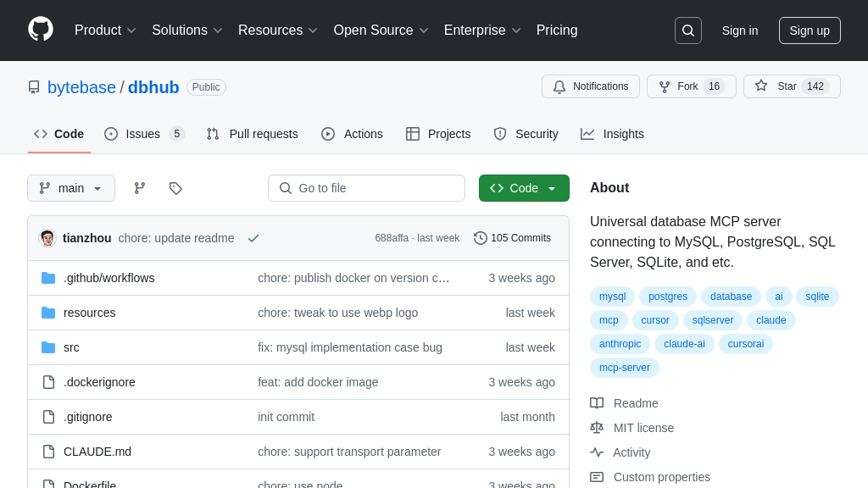Open the GitHub homepage logo
This screenshot has height=488, width=868.
[x=41, y=30]
